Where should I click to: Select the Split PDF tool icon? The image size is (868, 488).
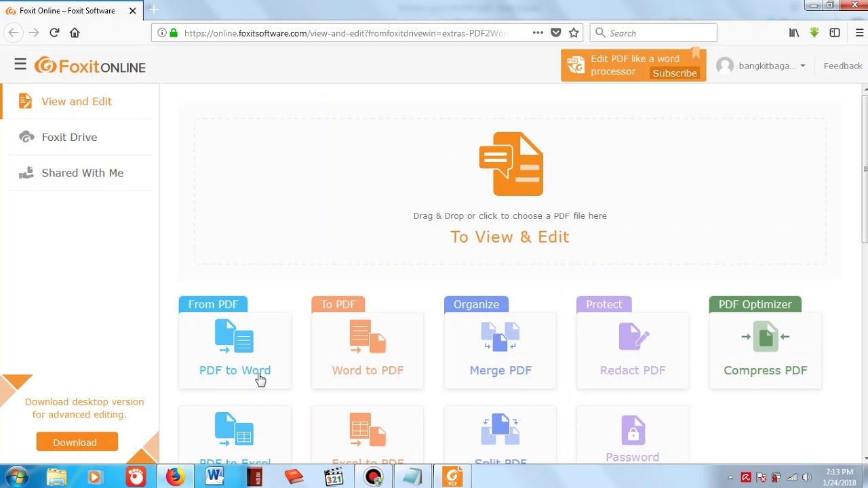(x=500, y=430)
